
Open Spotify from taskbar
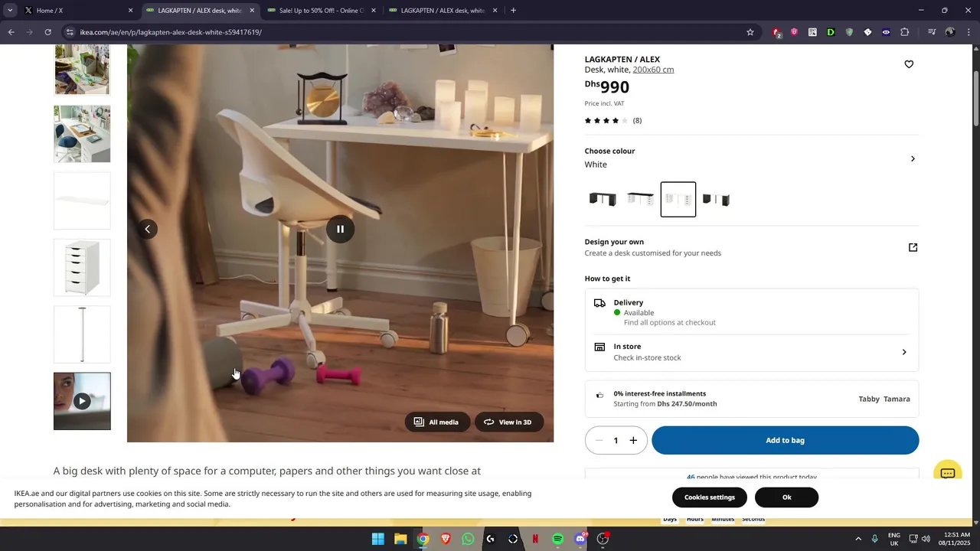[x=557, y=539]
